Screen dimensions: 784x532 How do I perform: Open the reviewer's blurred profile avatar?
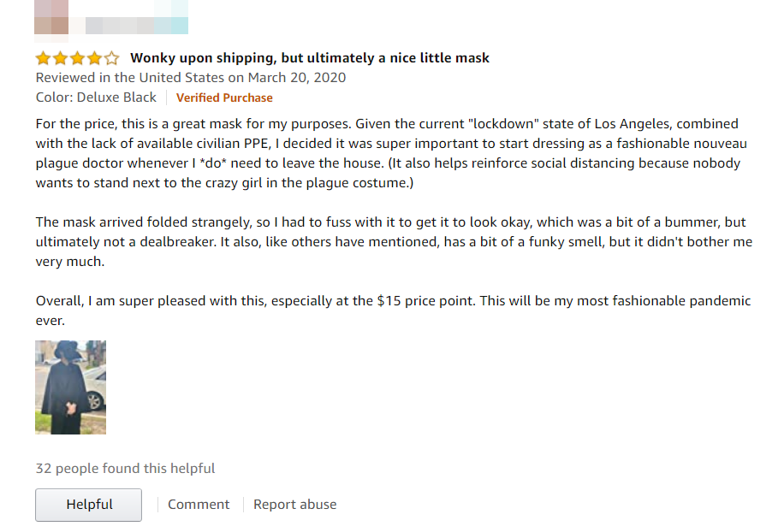click(x=51, y=20)
